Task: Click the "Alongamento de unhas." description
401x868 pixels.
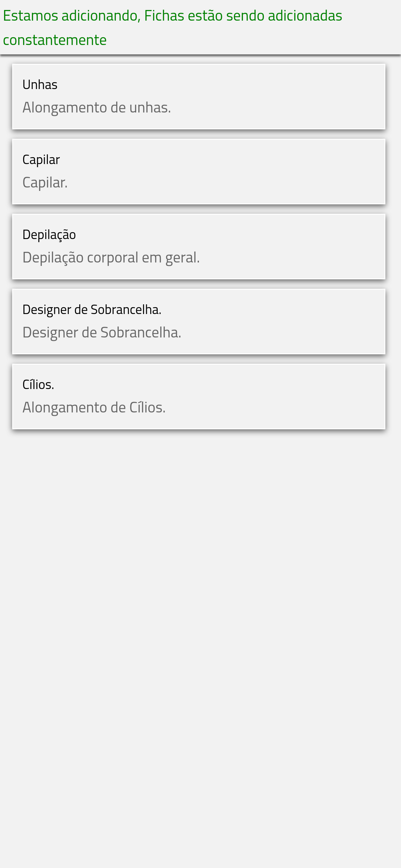Action: 96,107
